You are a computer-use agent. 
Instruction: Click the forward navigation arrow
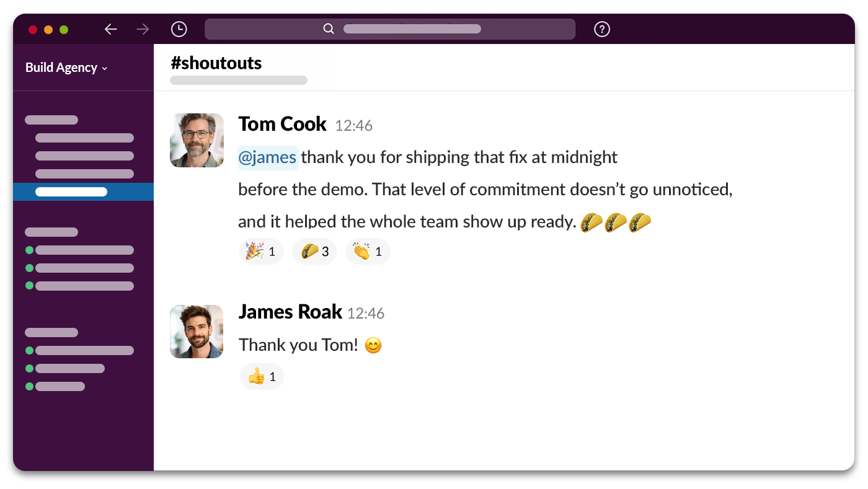tap(143, 29)
